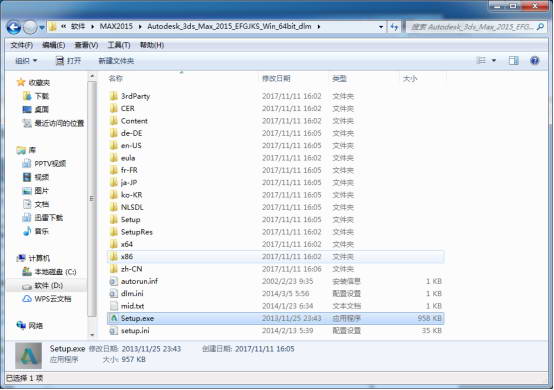Click the mid.txt file icon
This screenshot has width=554, height=390.
pyautogui.click(x=113, y=306)
